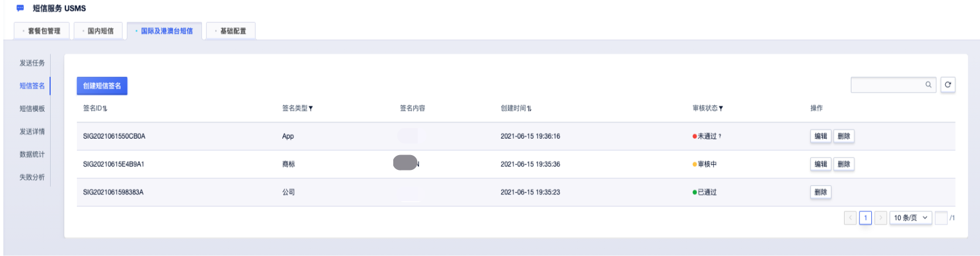Go to the previous page arrow

coord(850,218)
